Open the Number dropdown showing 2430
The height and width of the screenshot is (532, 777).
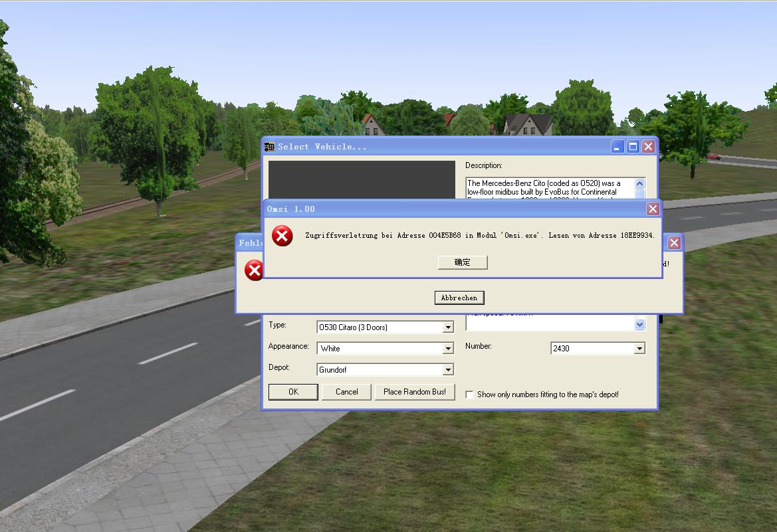point(639,349)
